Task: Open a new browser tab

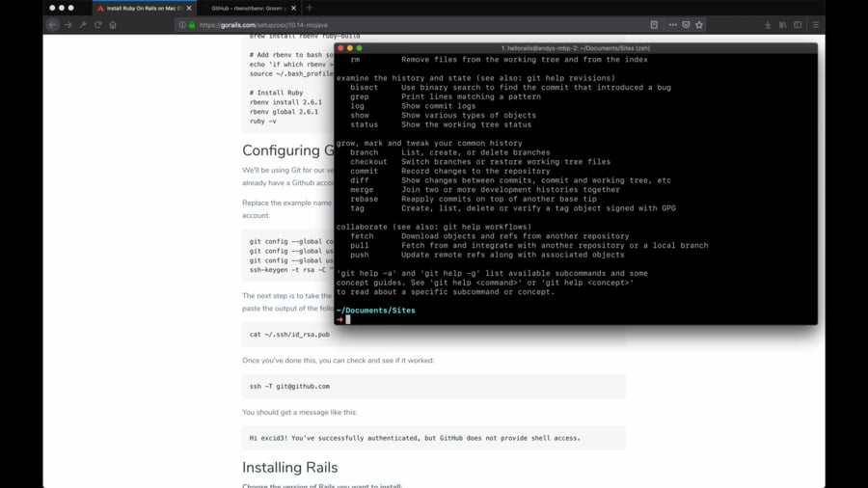Action: tap(310, 9)
